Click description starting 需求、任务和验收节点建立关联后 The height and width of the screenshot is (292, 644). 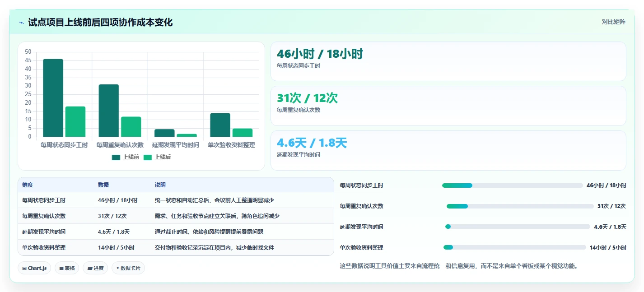(x=217, y=216)
